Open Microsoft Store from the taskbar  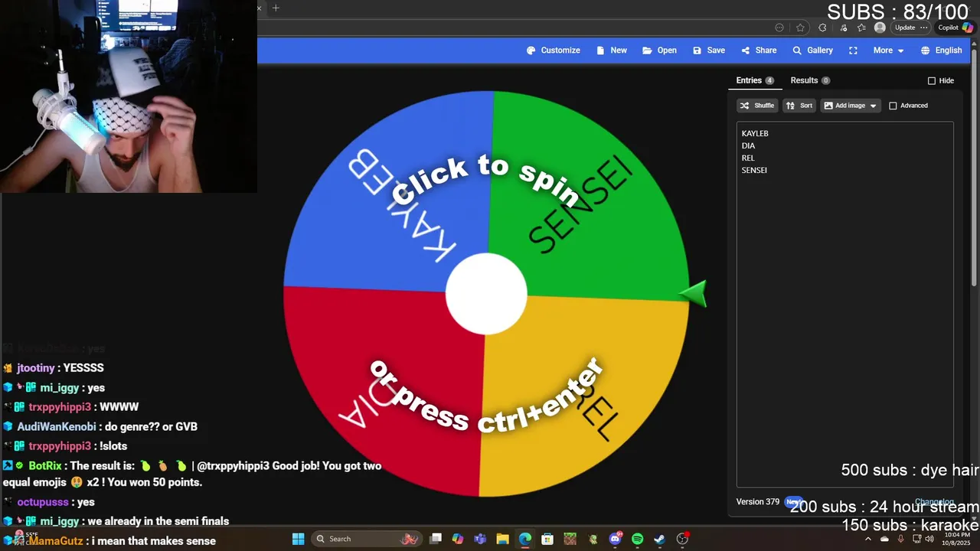(x=547, y=539)
